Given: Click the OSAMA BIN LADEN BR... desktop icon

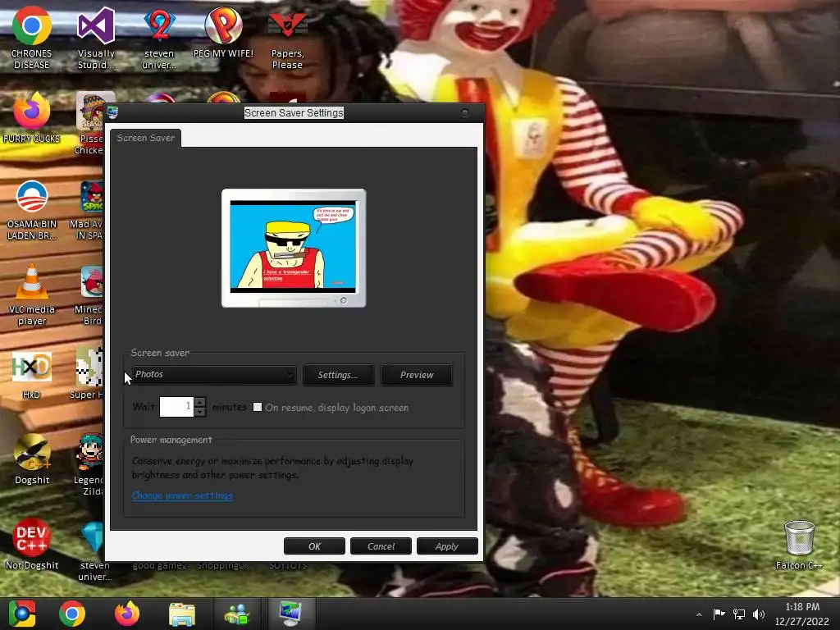Looking at the screenshot, I should click(x=32, y=210).
